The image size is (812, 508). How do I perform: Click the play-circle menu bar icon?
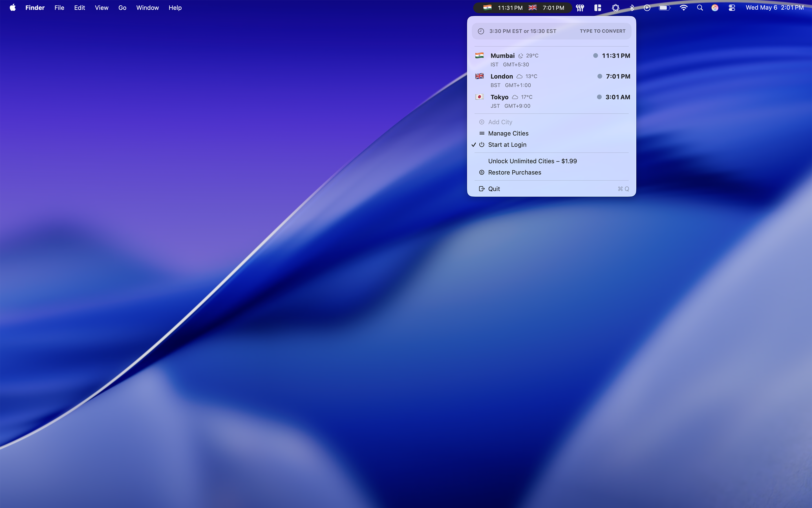pos(647,8)
